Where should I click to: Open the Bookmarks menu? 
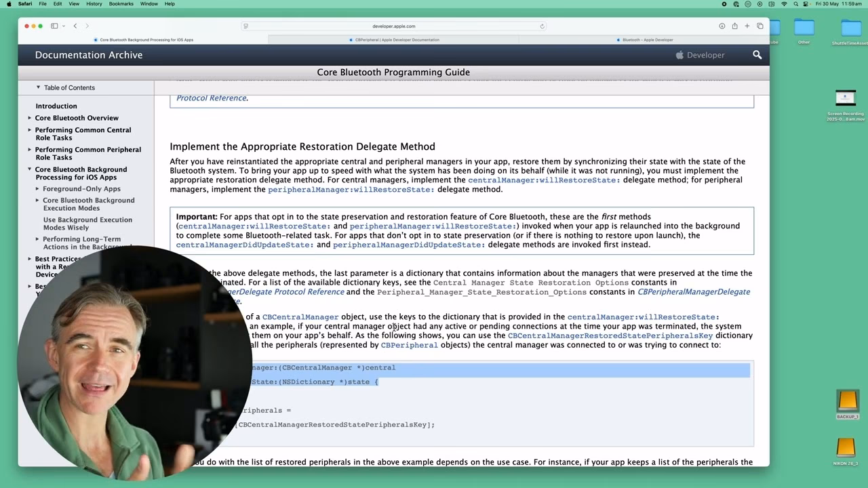pos(121,4)
